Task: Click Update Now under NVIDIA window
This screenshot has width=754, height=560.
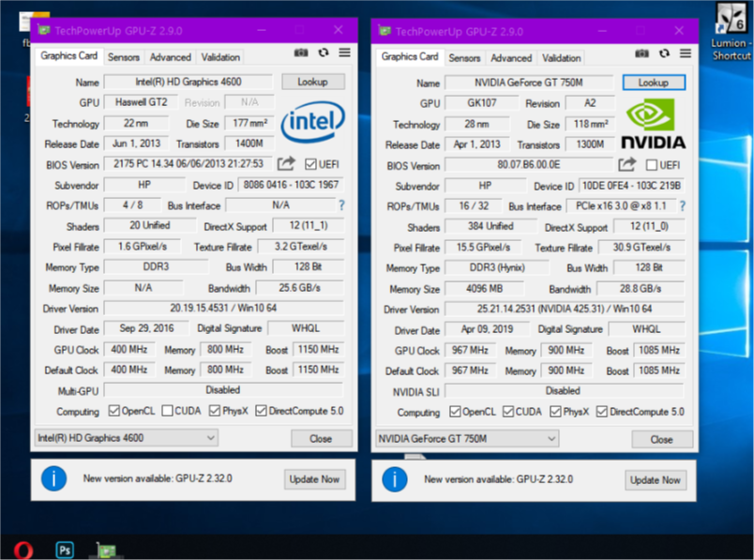Action: coord(656,480)
